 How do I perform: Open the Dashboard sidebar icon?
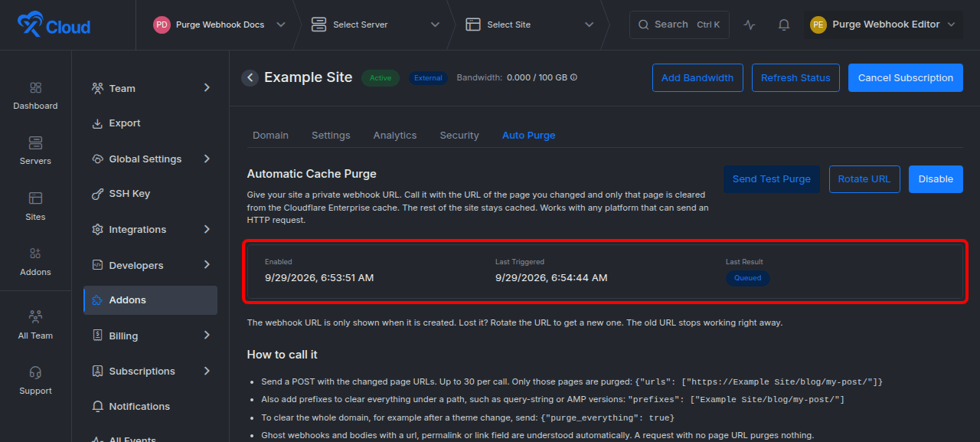tap(35, 88)
